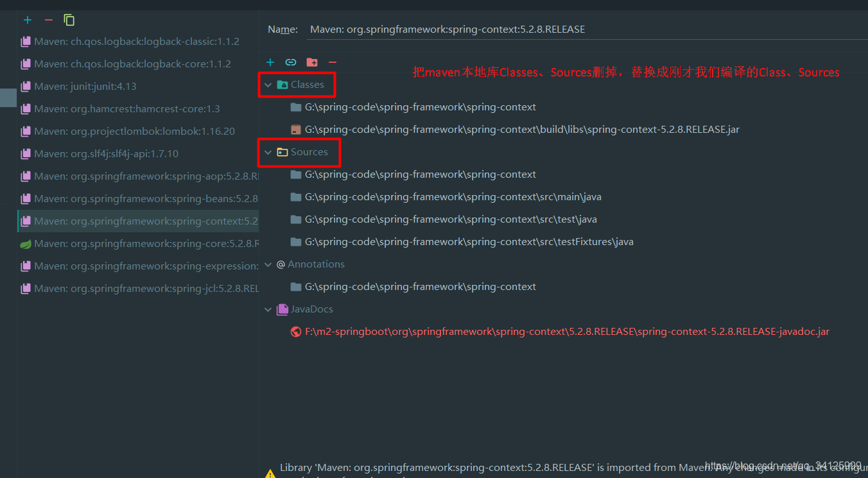
Task: Select the Annotations category label
Action: pyautogui.click(x=316, y=264)
